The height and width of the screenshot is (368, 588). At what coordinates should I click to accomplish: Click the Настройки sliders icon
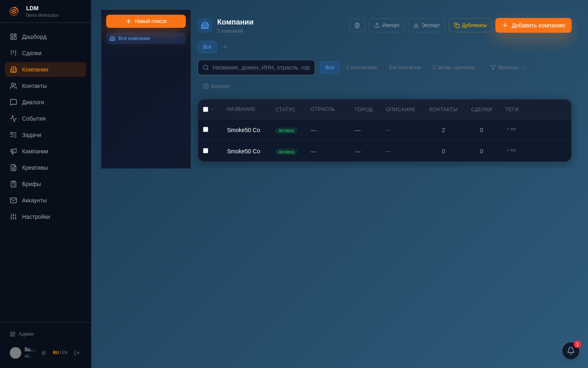click(x=13, y=217)
